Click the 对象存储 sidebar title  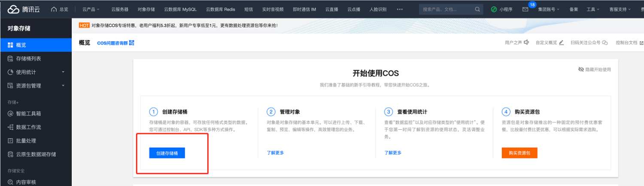[19, 29]
